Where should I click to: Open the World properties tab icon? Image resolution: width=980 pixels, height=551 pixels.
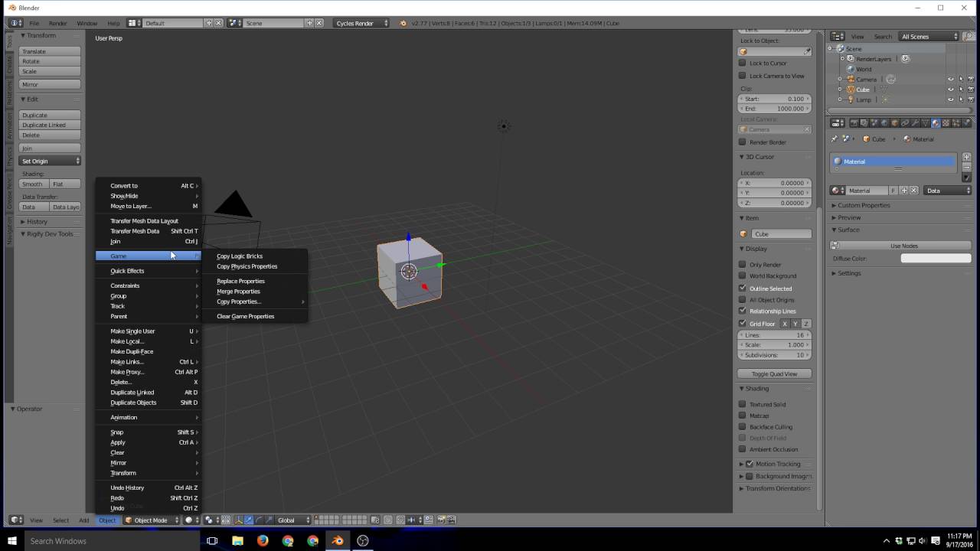tap(885, 123)
